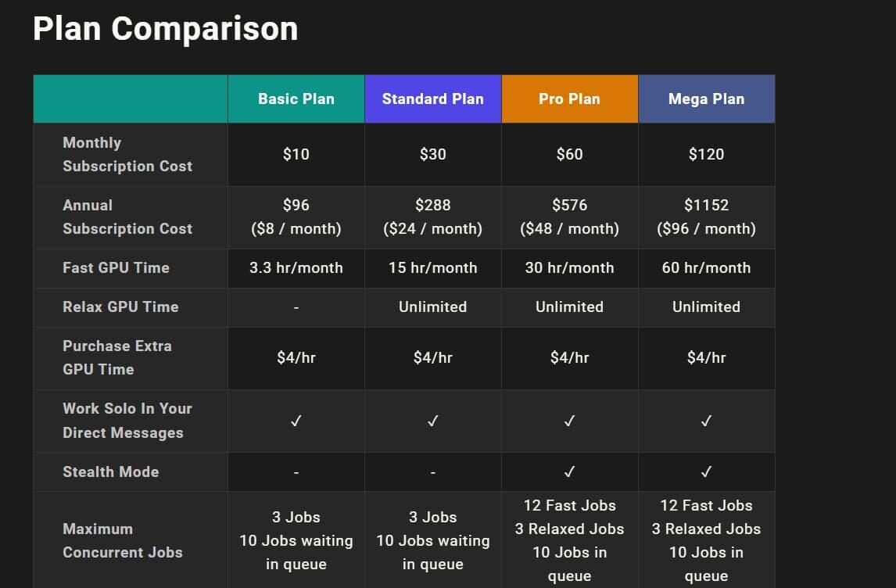Select the 30 hr/month Fast GPU cell

click(569, 267)
